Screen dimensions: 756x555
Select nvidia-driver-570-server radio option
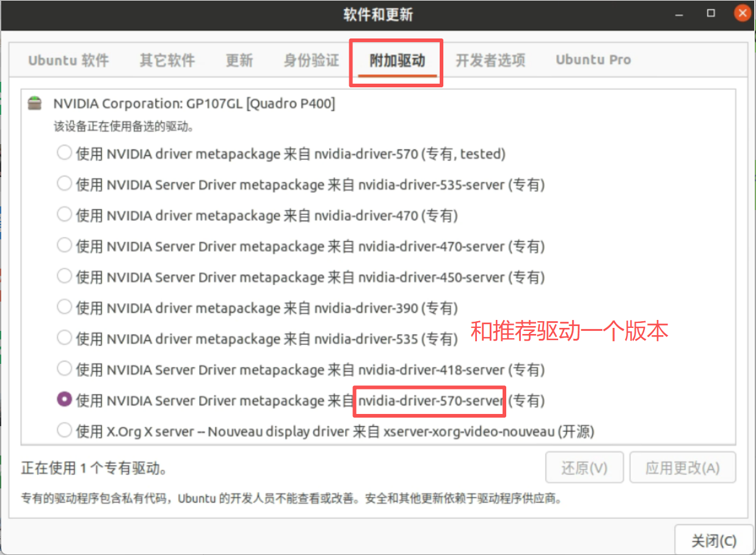tap(64, 400)
